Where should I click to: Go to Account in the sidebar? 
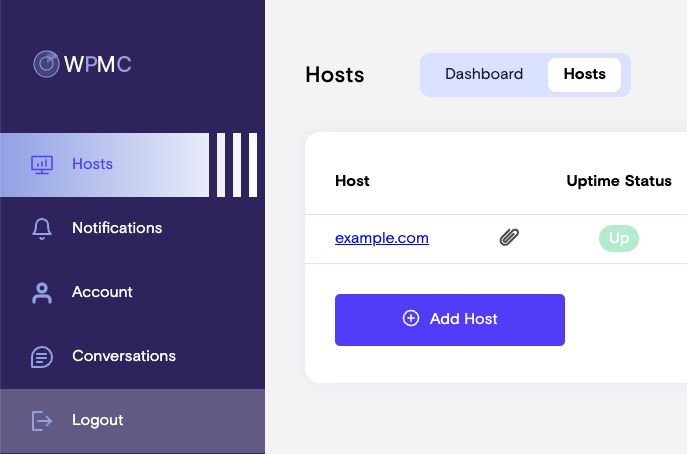coord(132,292)
